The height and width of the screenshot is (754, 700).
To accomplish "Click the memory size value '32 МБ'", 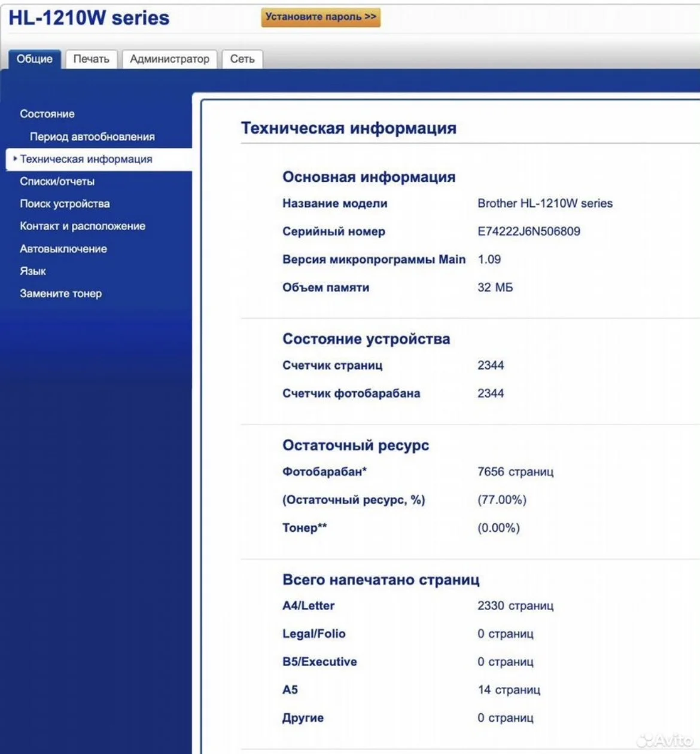I will (495, 288).
